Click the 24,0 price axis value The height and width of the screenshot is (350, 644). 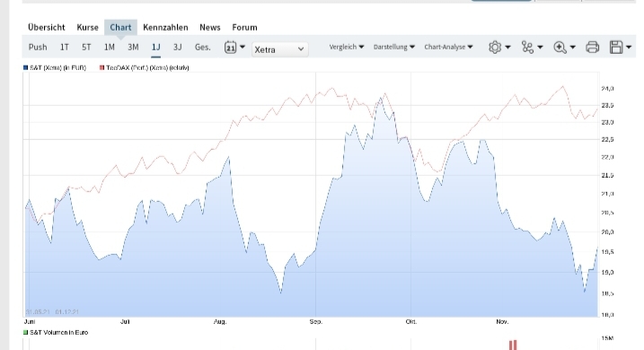click(x=607, y=89)
